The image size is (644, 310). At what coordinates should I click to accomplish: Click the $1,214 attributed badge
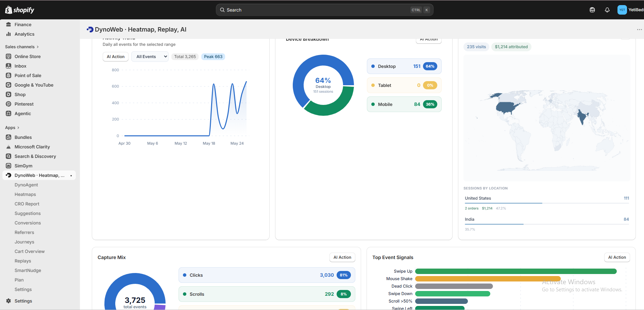[511, 47]
